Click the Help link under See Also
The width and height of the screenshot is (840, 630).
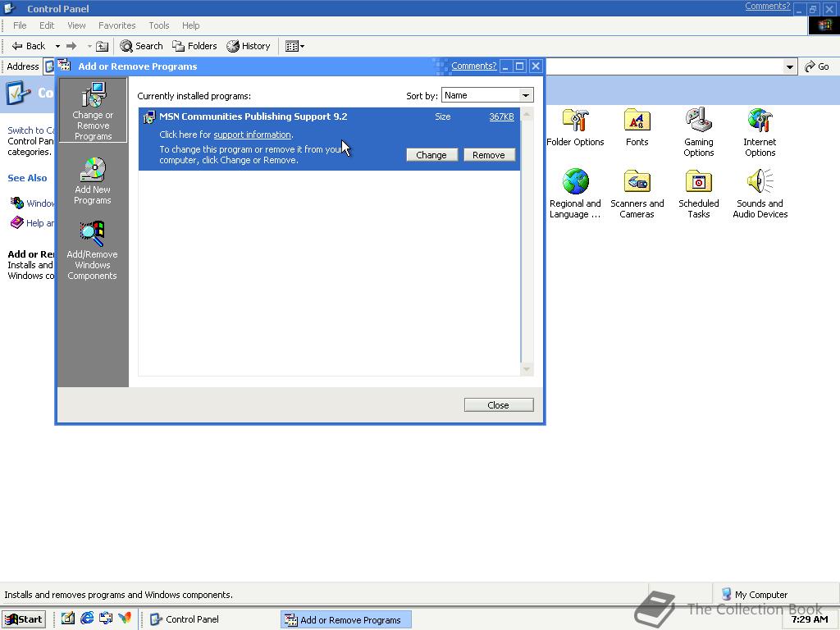point(32,223)
